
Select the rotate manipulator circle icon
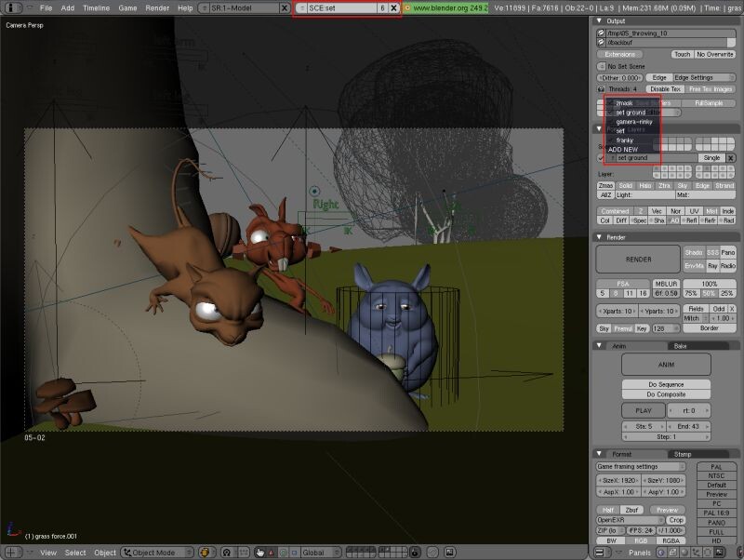pyautogui.click(x=284, y=553)
